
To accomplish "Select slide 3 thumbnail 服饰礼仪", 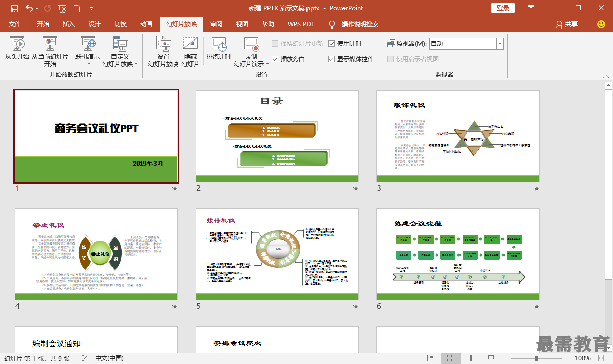I will 458,136.
